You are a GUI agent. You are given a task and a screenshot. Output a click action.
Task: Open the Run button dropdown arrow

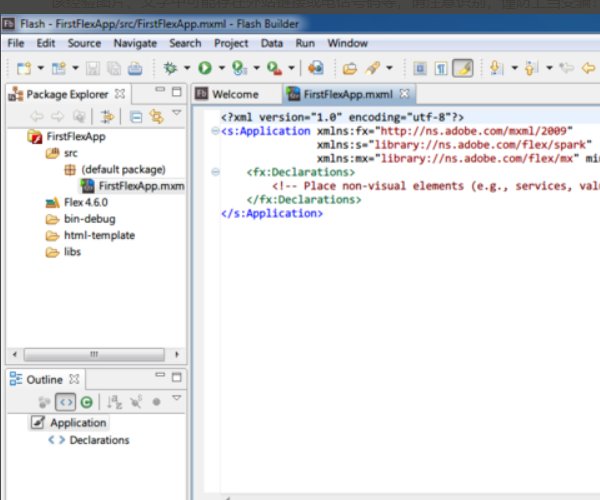pos(220,68)
